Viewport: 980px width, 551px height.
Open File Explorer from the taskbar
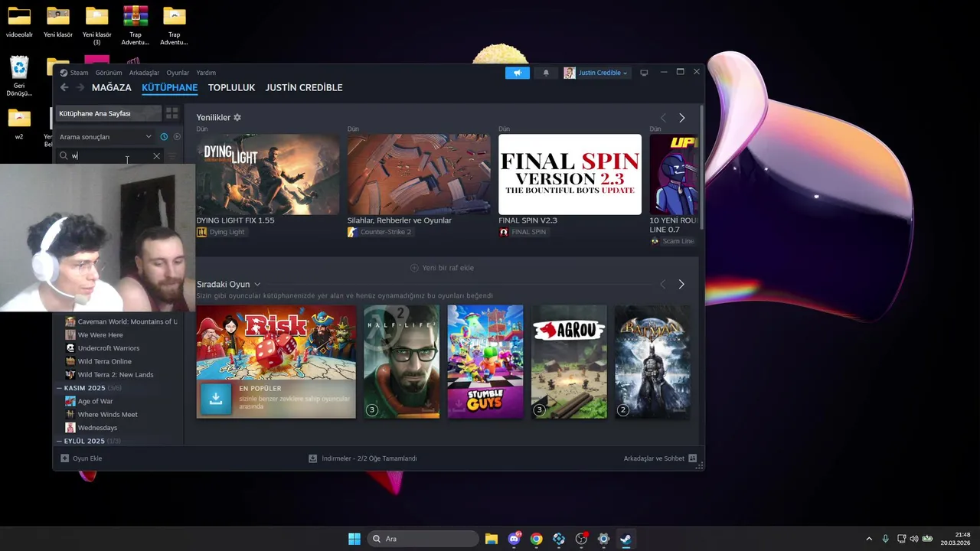[x=492, y=539]
